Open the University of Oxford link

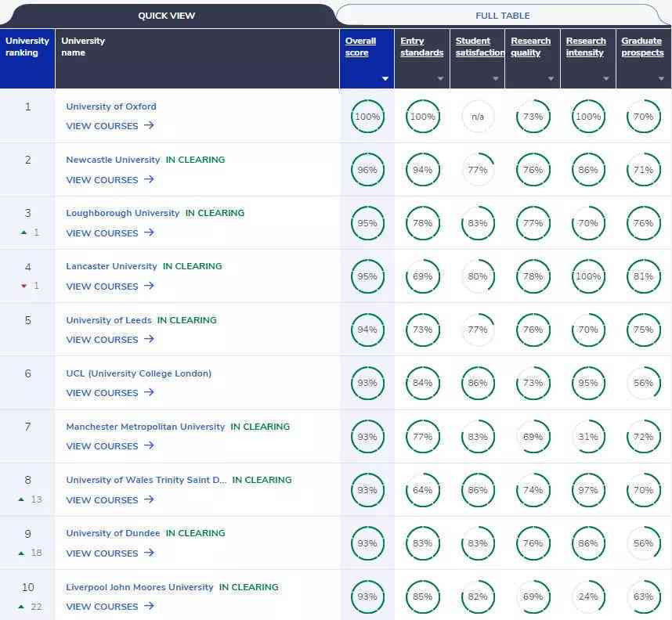(111, 106)
